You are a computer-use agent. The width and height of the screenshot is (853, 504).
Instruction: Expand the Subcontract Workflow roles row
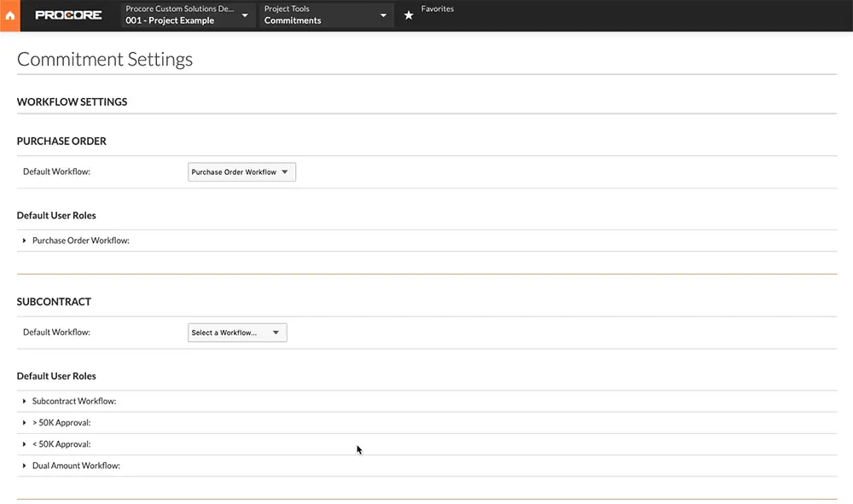(24, 401)
